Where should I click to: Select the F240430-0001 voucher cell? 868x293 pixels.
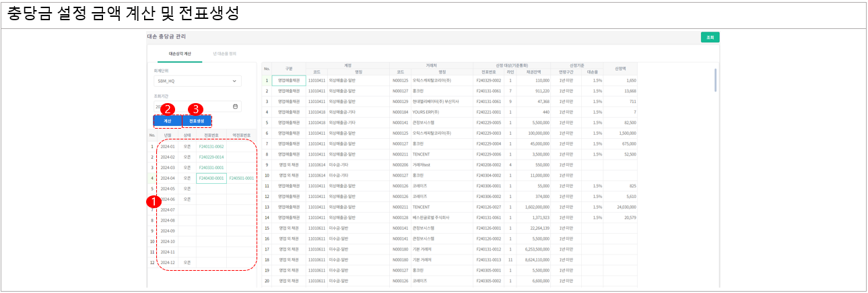tap(211, 178)
